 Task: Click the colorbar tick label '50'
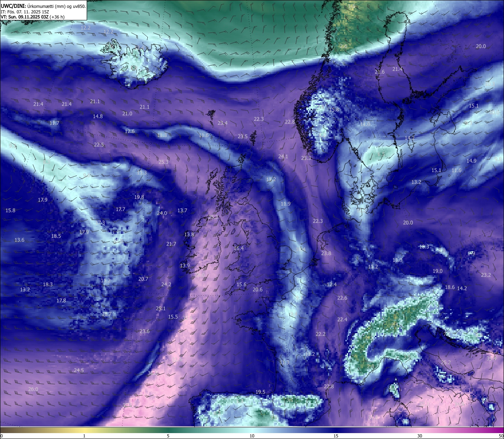coord(501,436)
